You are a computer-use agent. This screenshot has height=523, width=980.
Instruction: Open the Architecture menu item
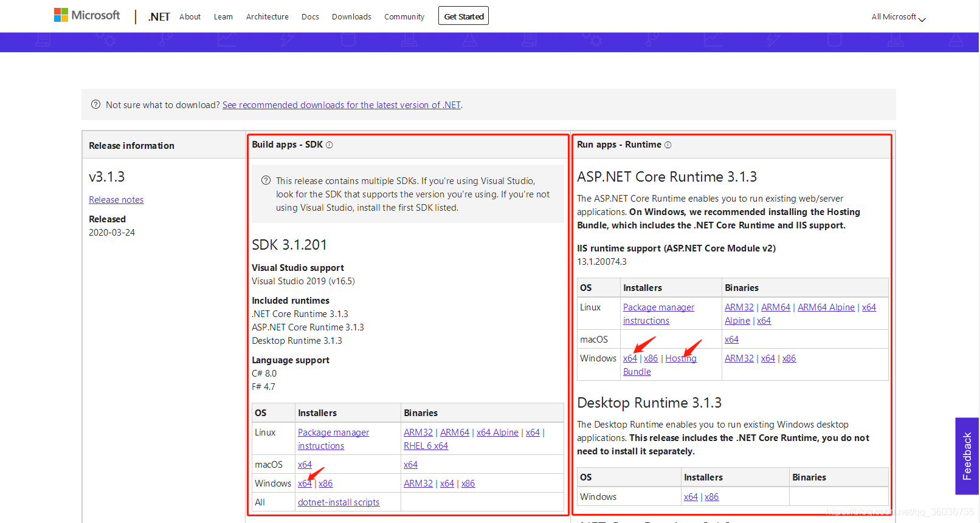tap(267, 17)
